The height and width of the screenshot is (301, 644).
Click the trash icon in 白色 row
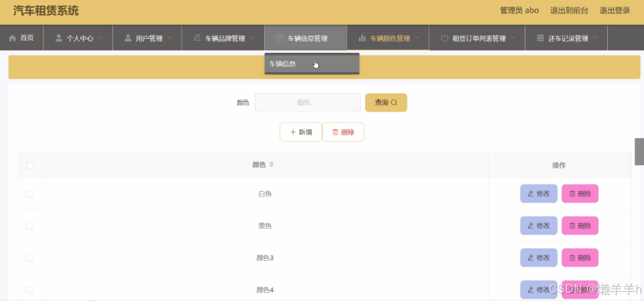tap(572, 194)
